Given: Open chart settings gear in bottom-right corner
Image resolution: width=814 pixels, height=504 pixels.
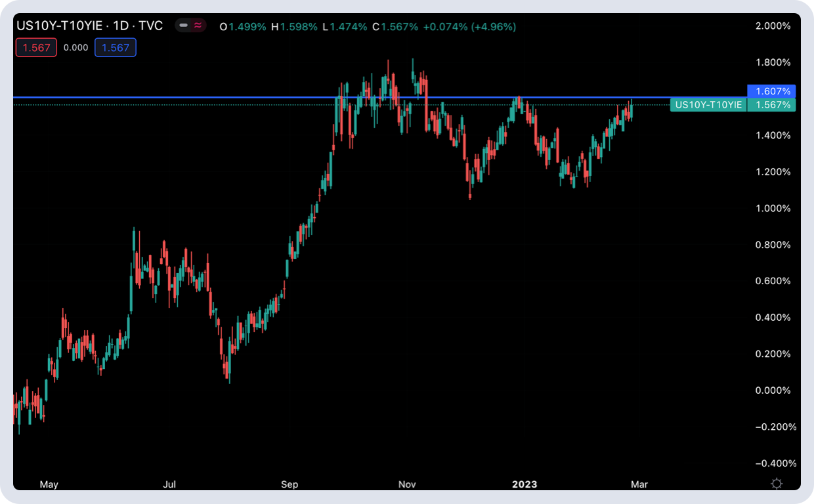Looking at the screenshot, I should click(777, 484).
